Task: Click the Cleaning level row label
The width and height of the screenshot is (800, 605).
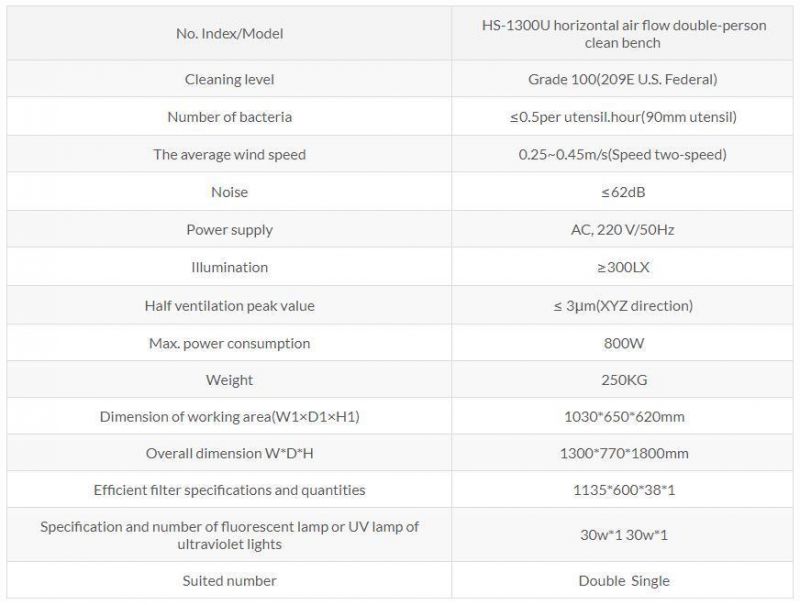Action: click(x=230, y=80)
